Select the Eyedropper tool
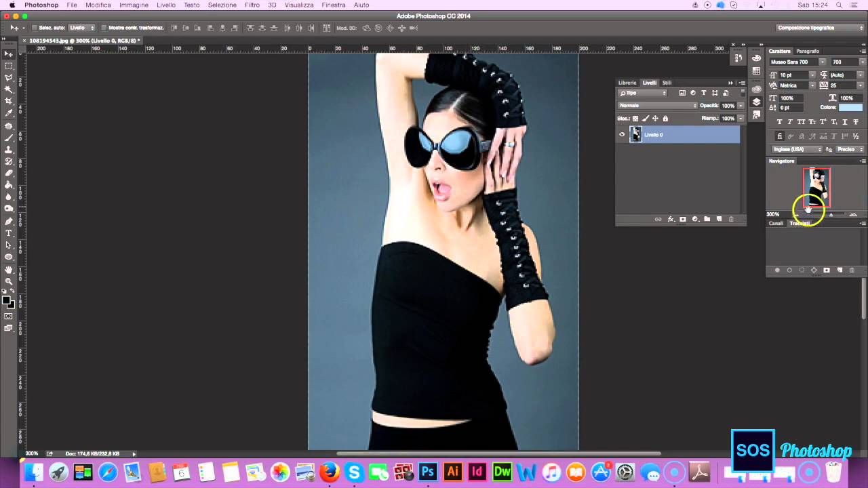Screen dimensions: 868x488 9,113
